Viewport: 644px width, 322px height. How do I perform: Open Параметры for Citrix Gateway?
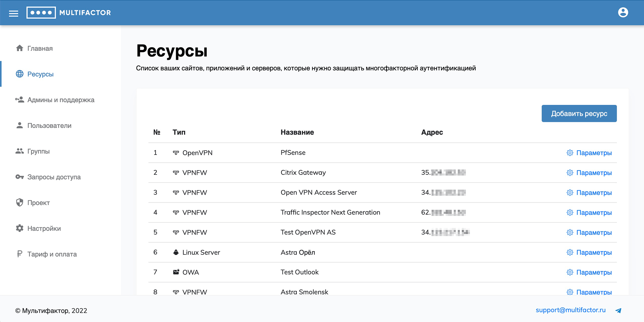coord(594,173)
